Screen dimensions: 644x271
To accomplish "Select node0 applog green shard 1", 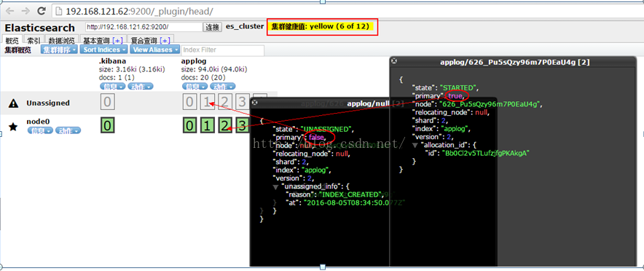I will (x=208, y=125).
